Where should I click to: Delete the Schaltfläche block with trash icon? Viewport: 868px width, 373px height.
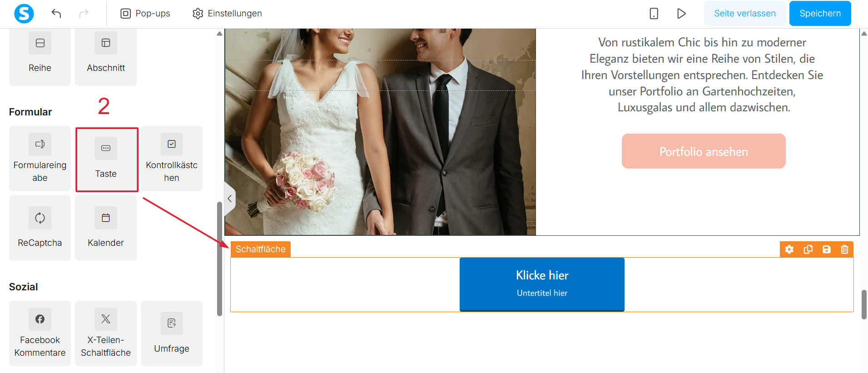click(844, 249)
